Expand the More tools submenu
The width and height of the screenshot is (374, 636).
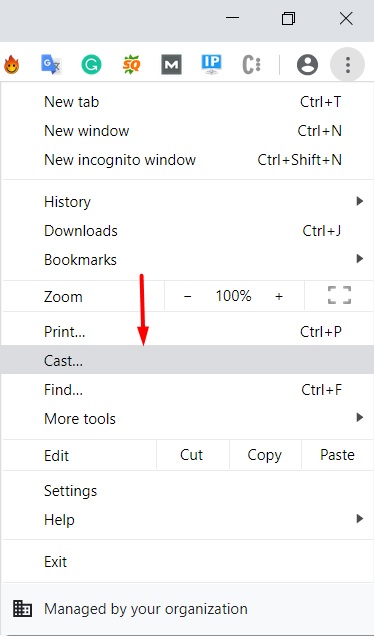coord(188,419)
